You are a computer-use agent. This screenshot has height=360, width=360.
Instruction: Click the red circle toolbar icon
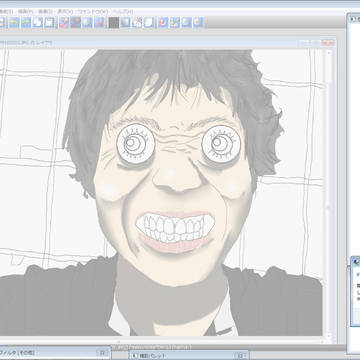(x=163, y=22)
